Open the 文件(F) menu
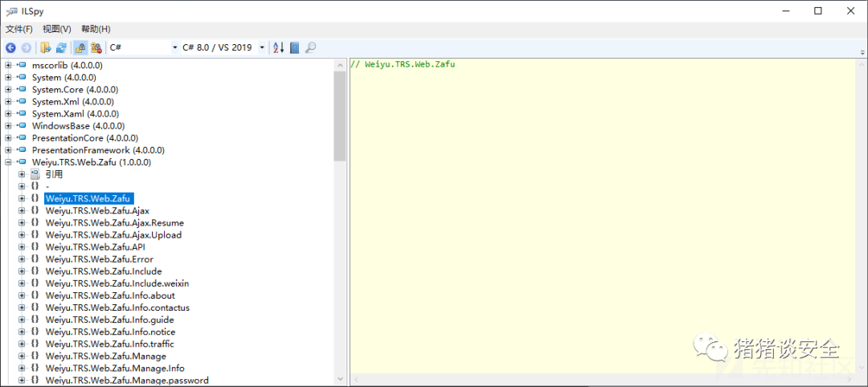Image resolution: width=868 pixels, height=387 pixels. coord(19,29)
